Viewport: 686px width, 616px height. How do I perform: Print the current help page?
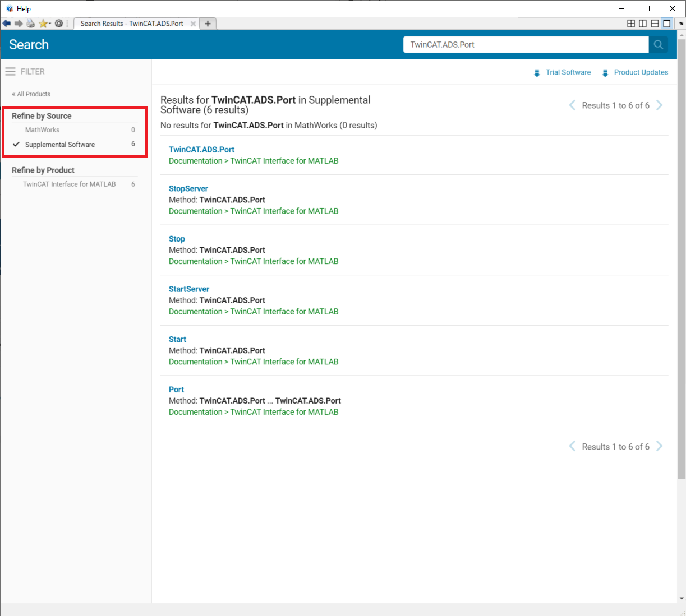[x=30, y=24]
